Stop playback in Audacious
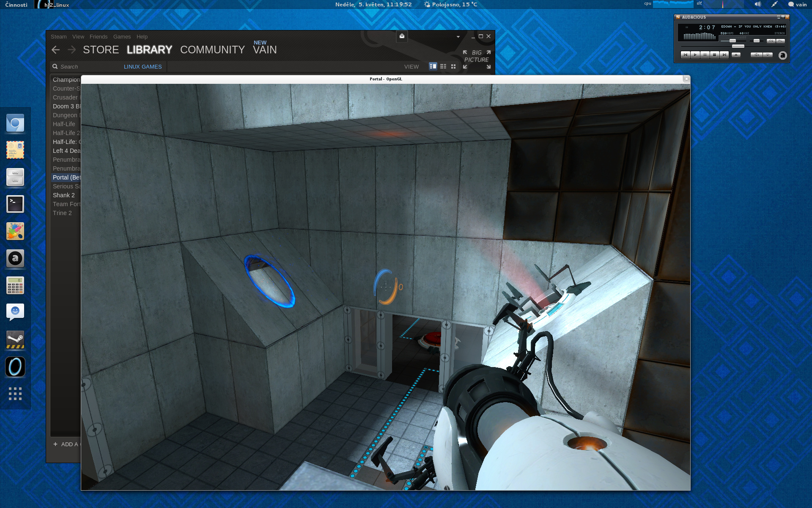The height and width of the screenshot is (508, 812). [x=715, y=55]
